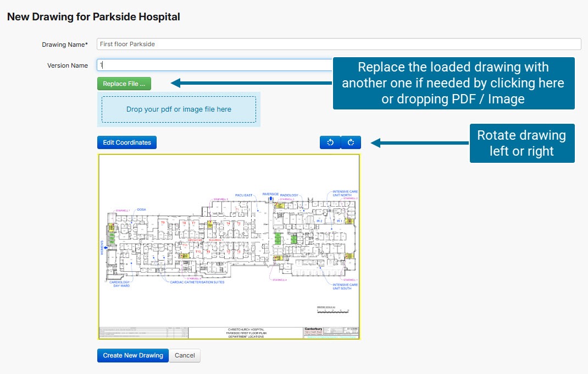Rotate the drawing left (counter-clockwise)

pyautogui.click(x=330, y=142)
